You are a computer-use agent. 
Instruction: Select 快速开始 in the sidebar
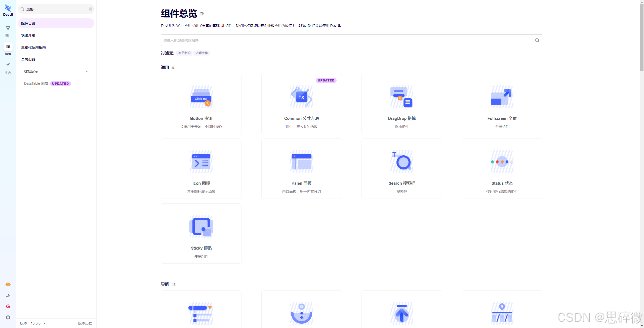pyautogui.click(x=28, y=35)
